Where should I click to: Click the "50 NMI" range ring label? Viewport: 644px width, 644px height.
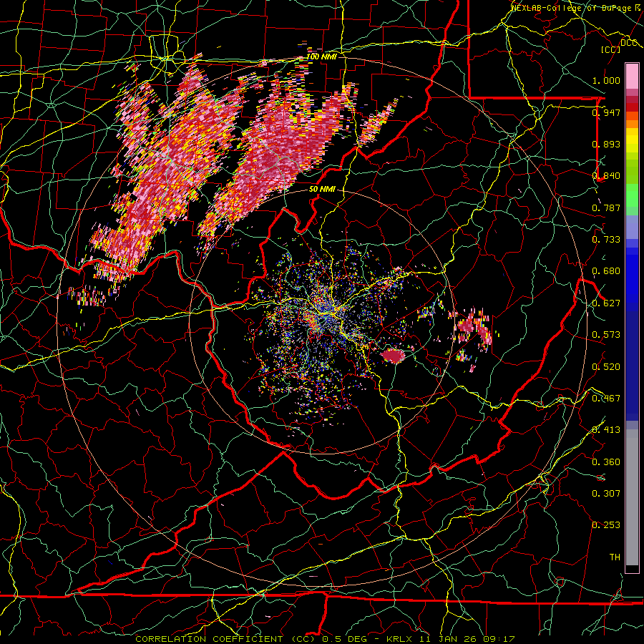tap(322, 190)
